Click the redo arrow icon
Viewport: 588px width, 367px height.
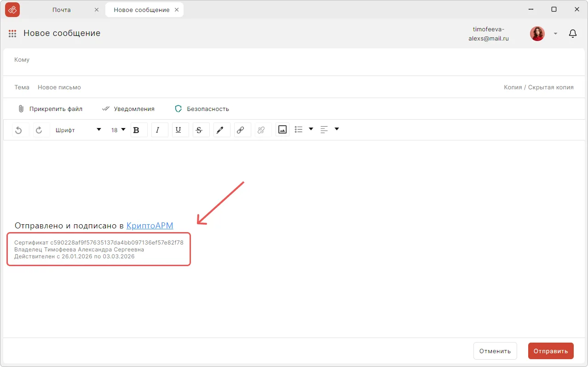point(39,130)
